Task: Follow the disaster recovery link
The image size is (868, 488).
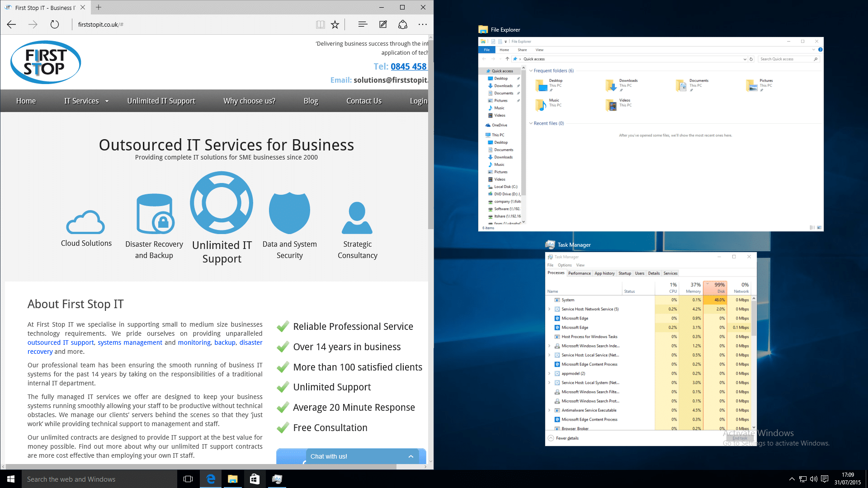Action: [250, 342]
